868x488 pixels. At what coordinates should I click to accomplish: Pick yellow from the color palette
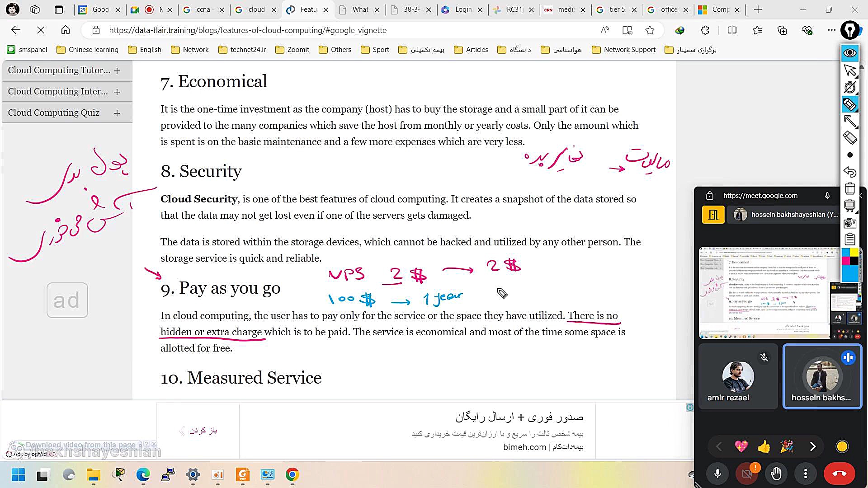[x=854, y=252]
